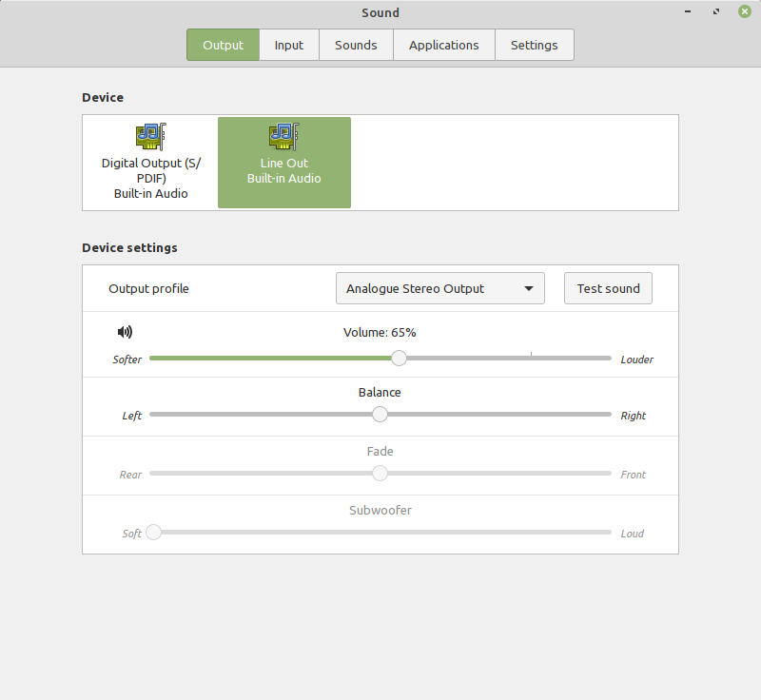Click the Output profile label
Screen dimensions: 761x700
point(148,288)
